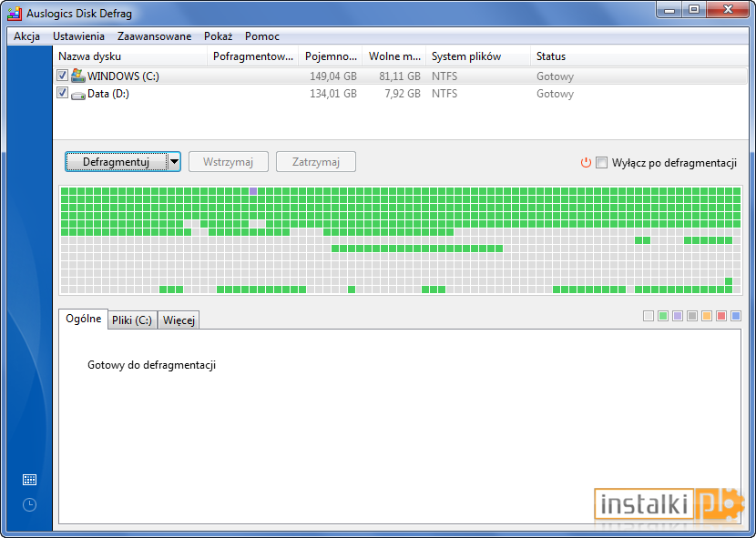Click the white legend color swatch

pos(649,316)
